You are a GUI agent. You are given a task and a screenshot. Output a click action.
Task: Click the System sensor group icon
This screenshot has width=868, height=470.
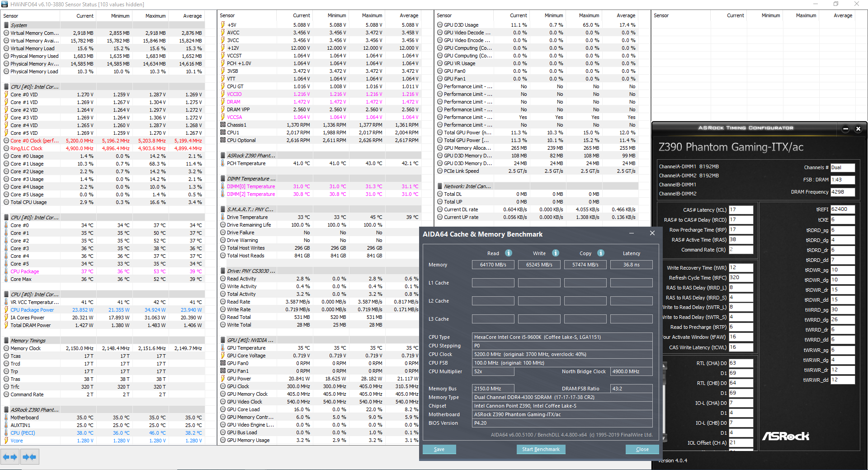tap(6, 25)
